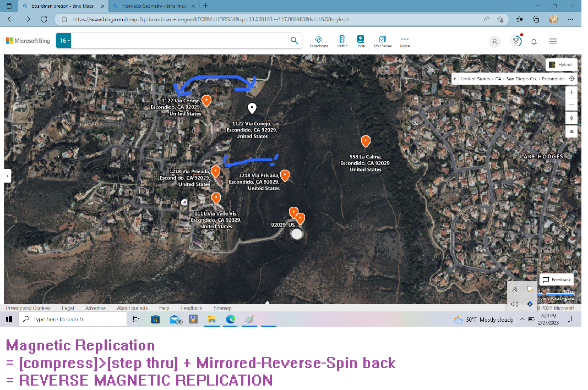Screen dimensions: 588x390
Task: Open the taskbar Mail app
Action: pos(176,320)
